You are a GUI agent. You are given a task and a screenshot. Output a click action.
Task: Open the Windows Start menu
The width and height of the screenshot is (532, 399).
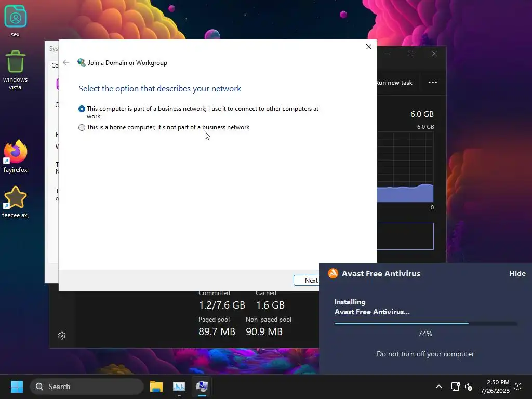pyautogui.click(x=17, y=387)
